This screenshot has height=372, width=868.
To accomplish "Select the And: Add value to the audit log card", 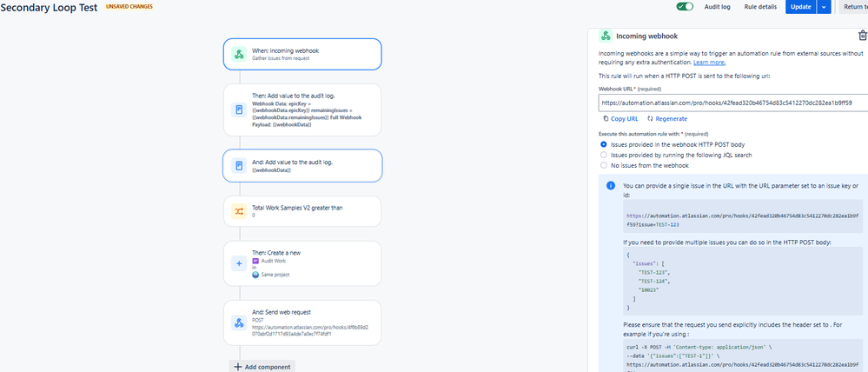I will tap(302, 165).
